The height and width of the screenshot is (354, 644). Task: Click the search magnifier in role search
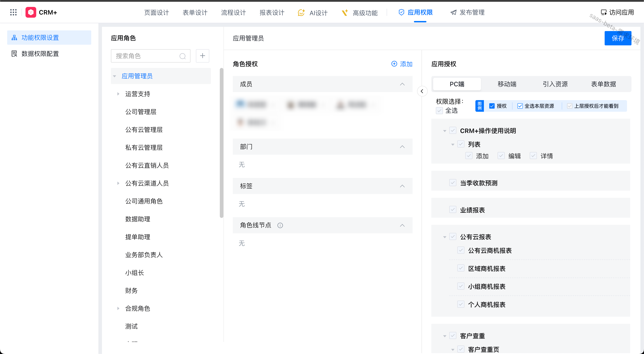pyautogui.click(x=182, y=56)
